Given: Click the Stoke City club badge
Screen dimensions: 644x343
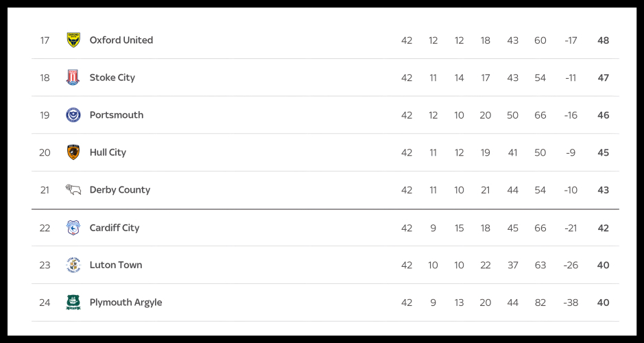Looking at the screenshot, I should click(73, 78).
